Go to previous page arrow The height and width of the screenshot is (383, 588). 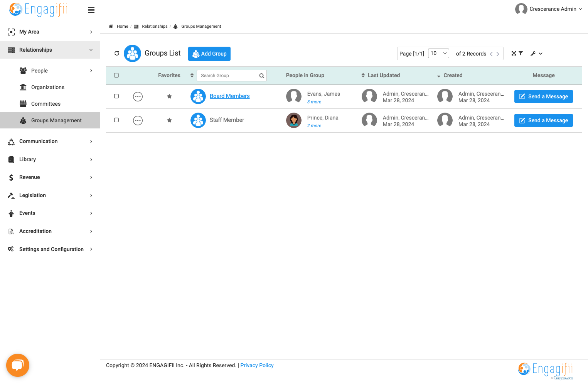coord(491,54)
